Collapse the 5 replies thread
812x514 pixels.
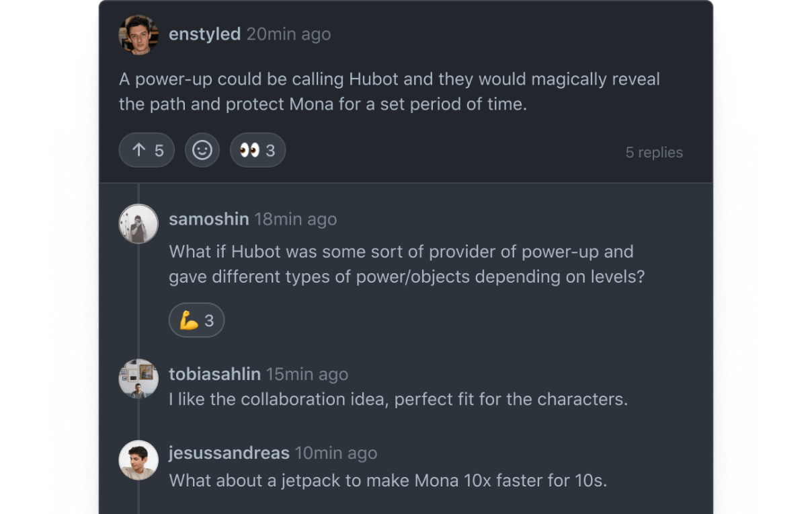(x=653, y=152)
